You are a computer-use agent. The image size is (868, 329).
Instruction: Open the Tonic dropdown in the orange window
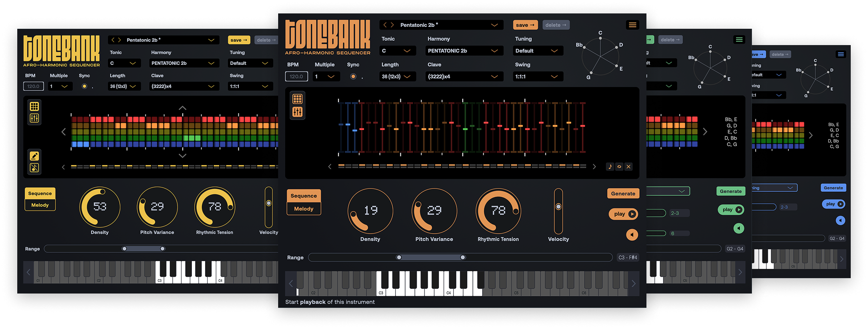click(x=397, y=51)
